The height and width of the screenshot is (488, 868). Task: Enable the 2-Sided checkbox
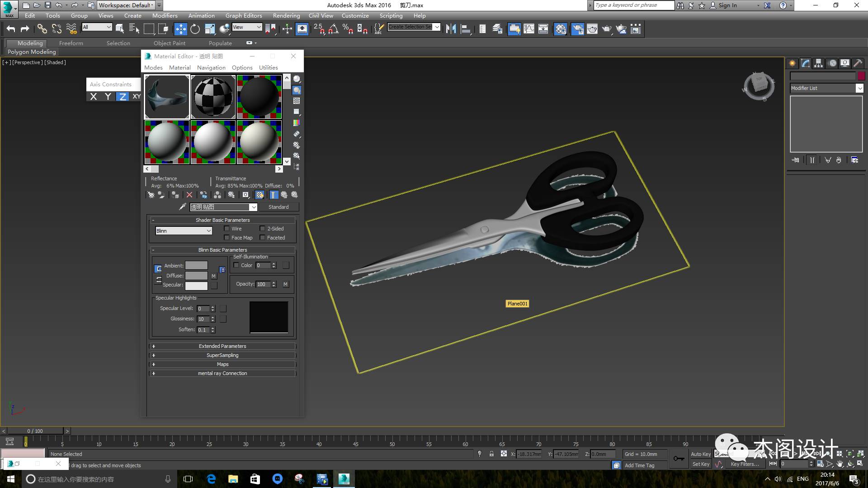(x=262, y=229)
